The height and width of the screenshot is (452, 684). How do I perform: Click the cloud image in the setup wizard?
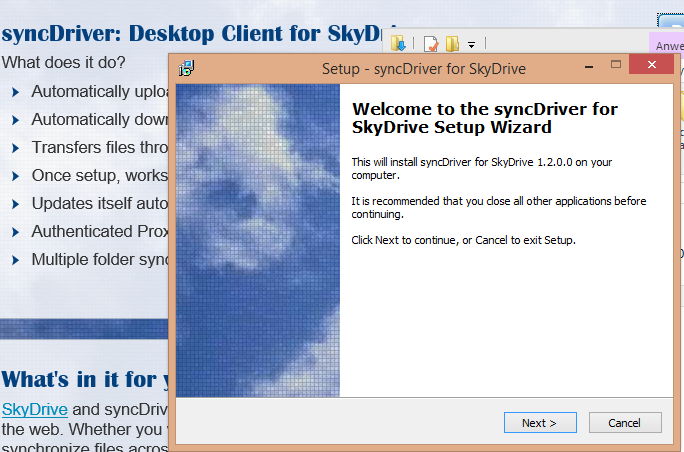[x=258, y=240]
